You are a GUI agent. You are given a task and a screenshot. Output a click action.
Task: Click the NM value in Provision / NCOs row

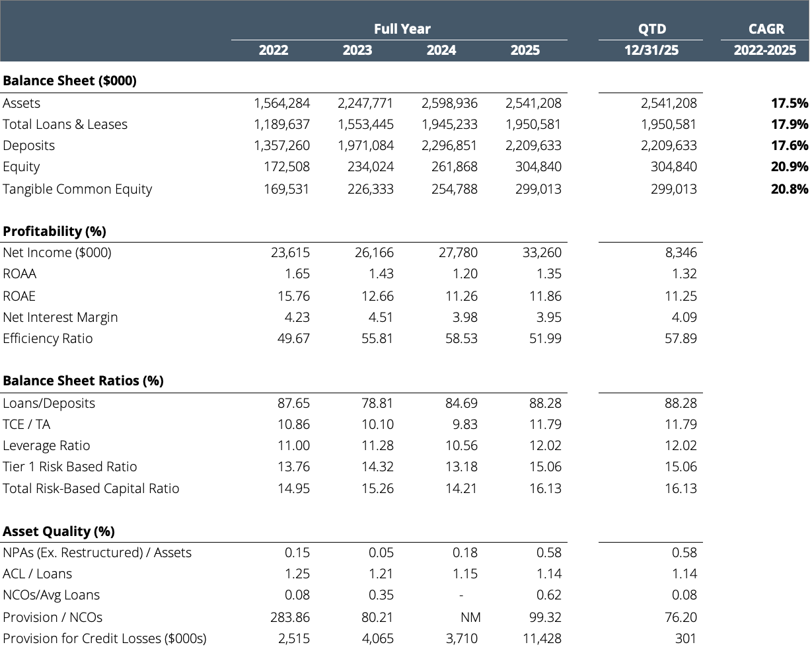pos(470,617)
